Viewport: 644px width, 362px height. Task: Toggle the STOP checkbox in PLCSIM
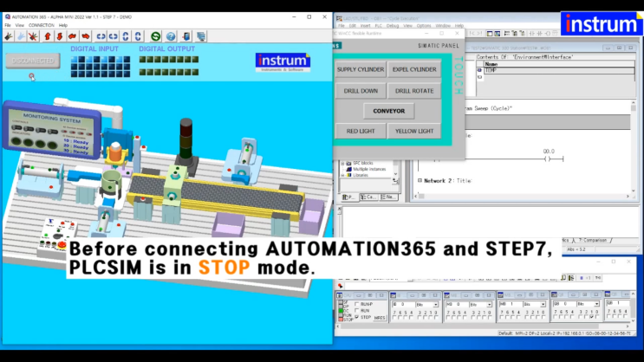[x=357, y=317]
